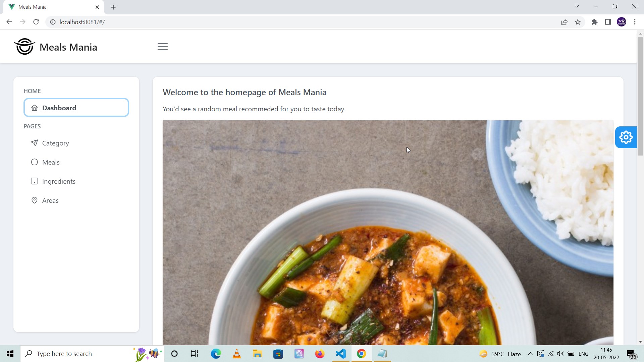Go to the Category page
The width and height of the screenshot is (644, 362).
55,143
